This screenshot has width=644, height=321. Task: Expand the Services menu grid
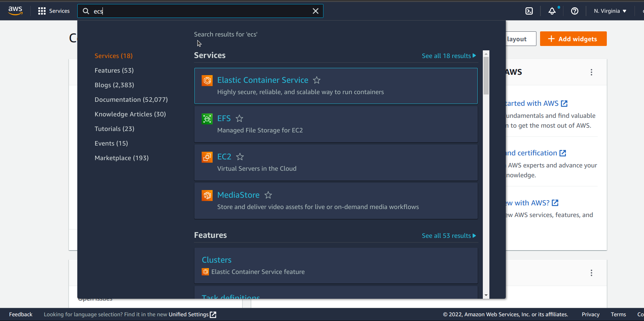coord(54,11)
